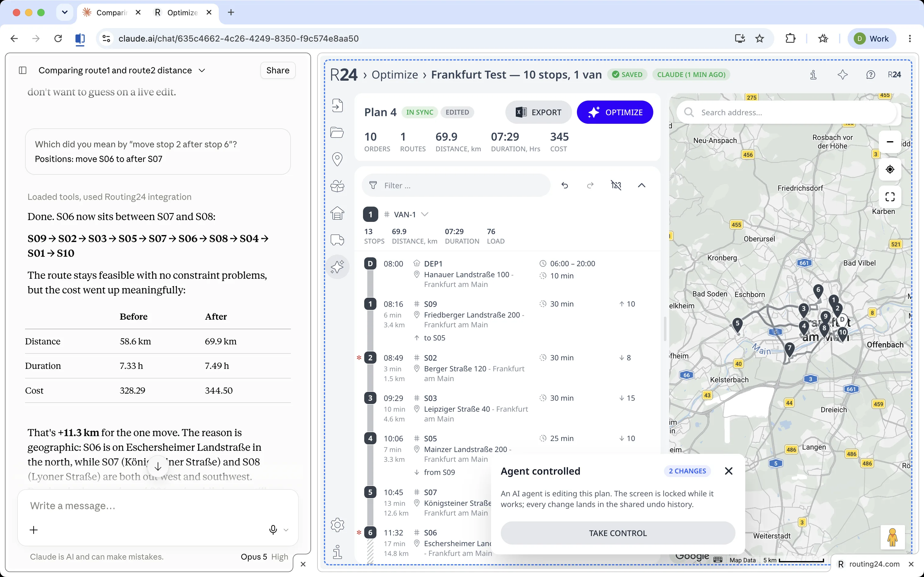Select stop row S02 Berger Straße
This screenshot has height=577, width=924.
508,368
